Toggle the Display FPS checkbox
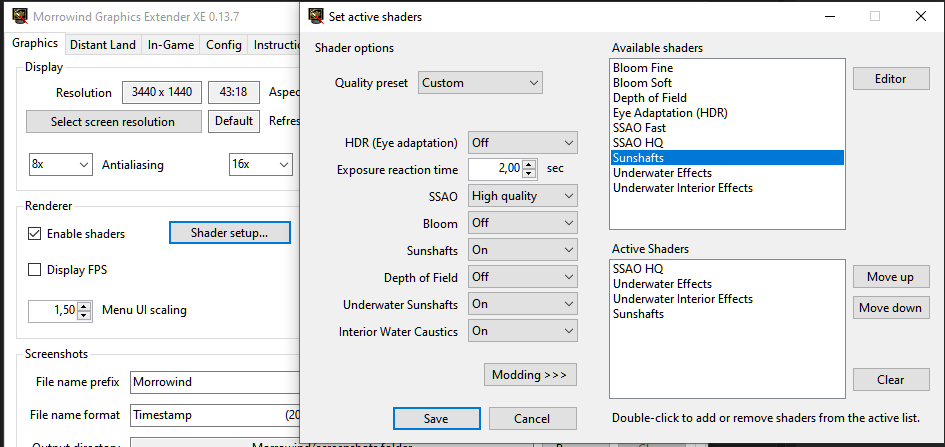 (35, 269)
